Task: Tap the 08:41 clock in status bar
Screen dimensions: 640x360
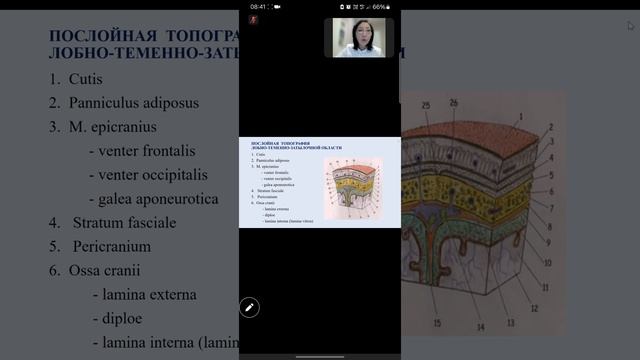Action: [258, 7]
